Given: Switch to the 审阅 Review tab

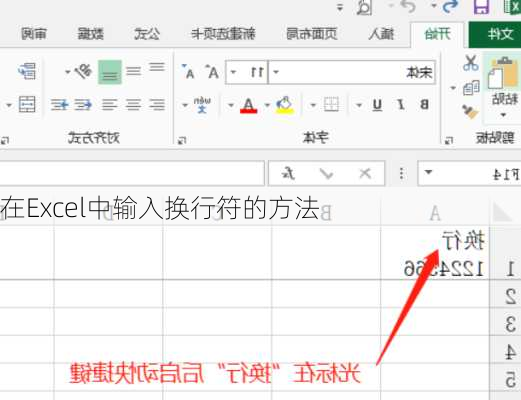Looking at the screenshot, I should coord(34,34).
